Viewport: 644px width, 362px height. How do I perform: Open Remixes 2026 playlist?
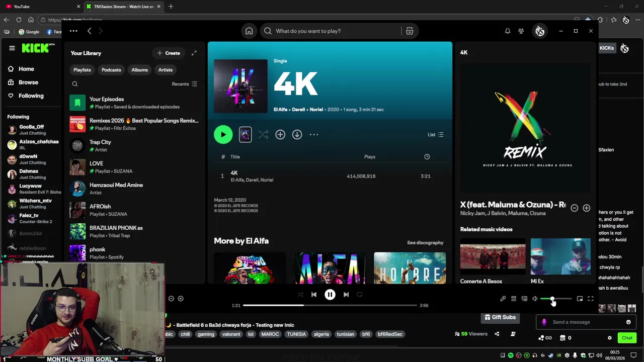pyautogui.click(x=134, y=124)
